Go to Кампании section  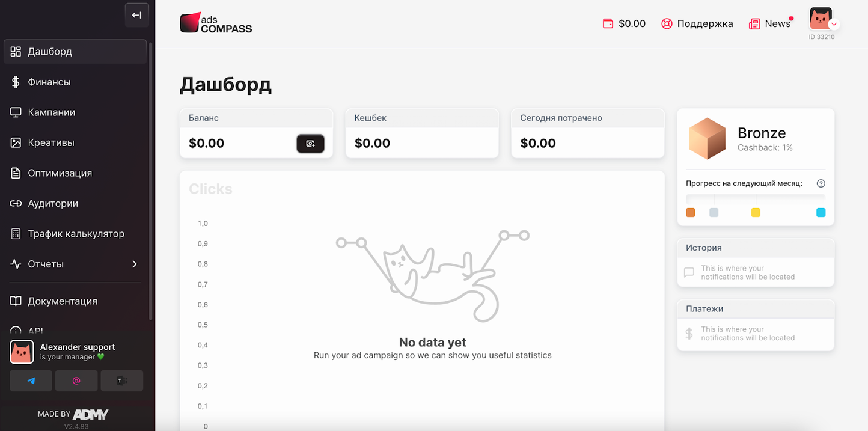(x=51, y=112)
